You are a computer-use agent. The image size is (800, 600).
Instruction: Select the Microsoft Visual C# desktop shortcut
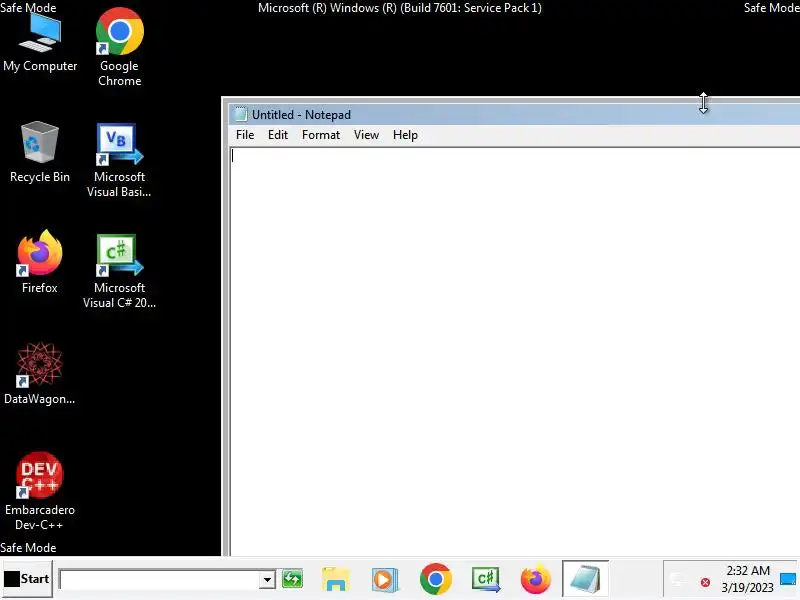[x=119, y=271]
